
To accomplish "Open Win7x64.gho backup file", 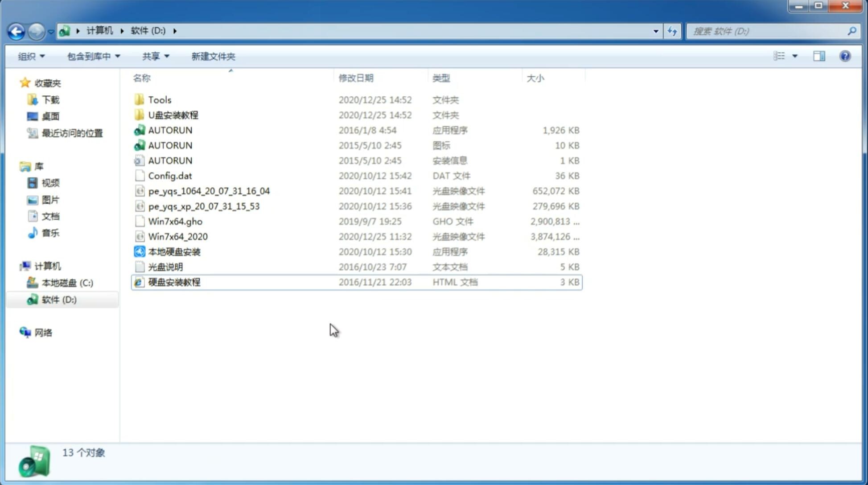I will coord(176,221).
